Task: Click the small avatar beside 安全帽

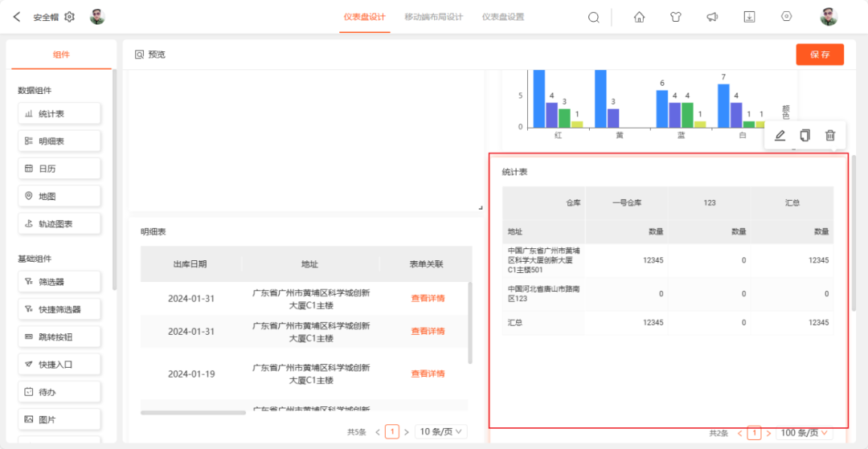Action: click(97, 17)
